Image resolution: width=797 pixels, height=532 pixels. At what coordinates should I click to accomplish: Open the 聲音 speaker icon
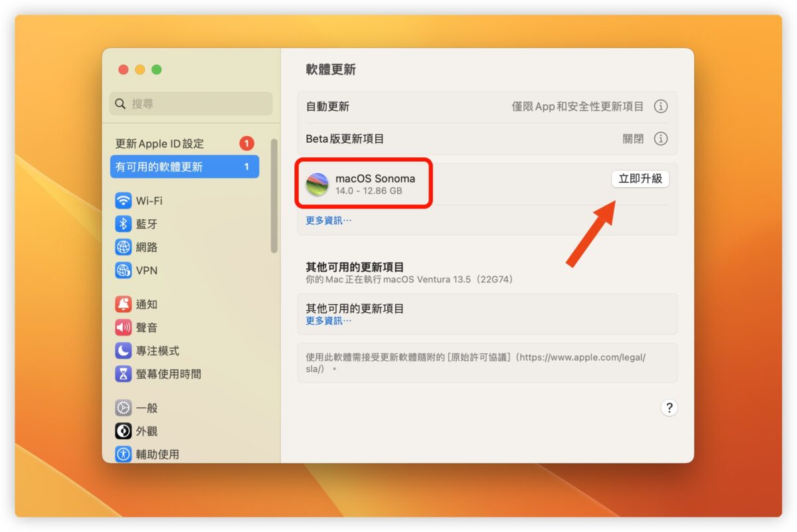(x=123, y=327)
